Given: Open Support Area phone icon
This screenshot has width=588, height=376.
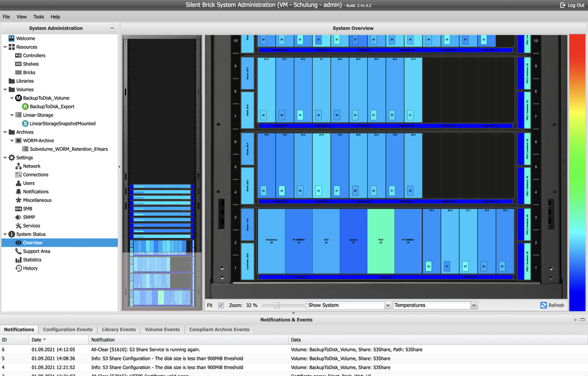Looking at the screenshot, I should coord(19,252).
